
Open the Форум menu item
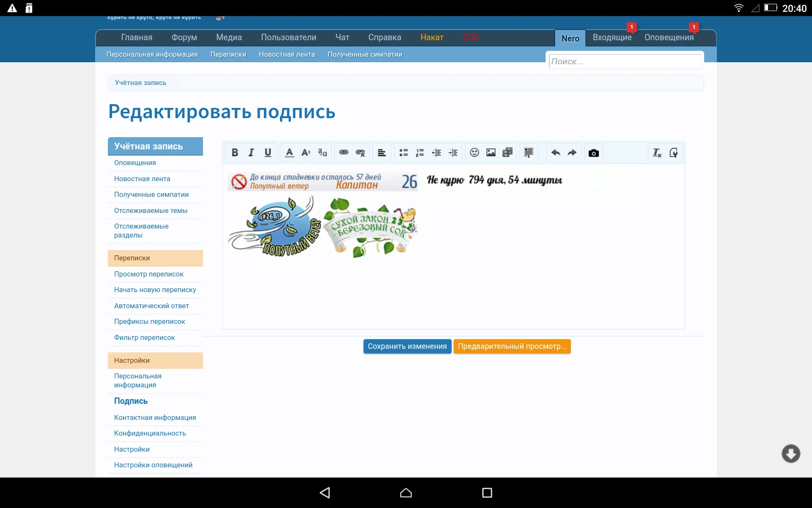pos(184,37)
